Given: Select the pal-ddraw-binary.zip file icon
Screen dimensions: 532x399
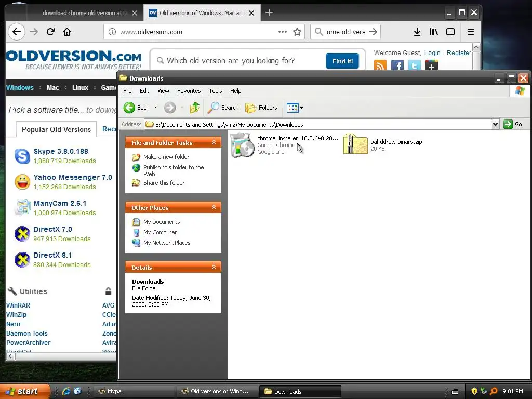Looking at the screenshot, I should point(355,144).
